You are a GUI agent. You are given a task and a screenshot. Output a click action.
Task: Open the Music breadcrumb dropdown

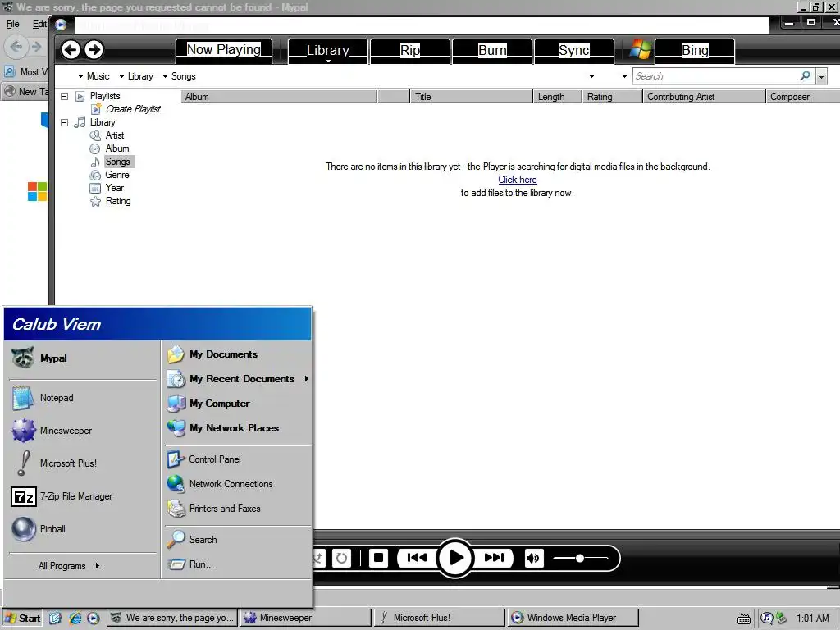pyautogui.click(x=80, y=76)
